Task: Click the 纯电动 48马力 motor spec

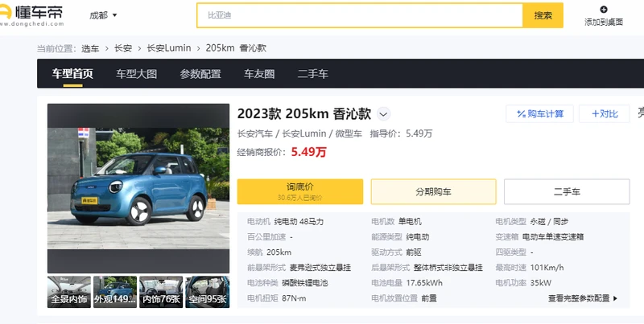Action: 299,222
